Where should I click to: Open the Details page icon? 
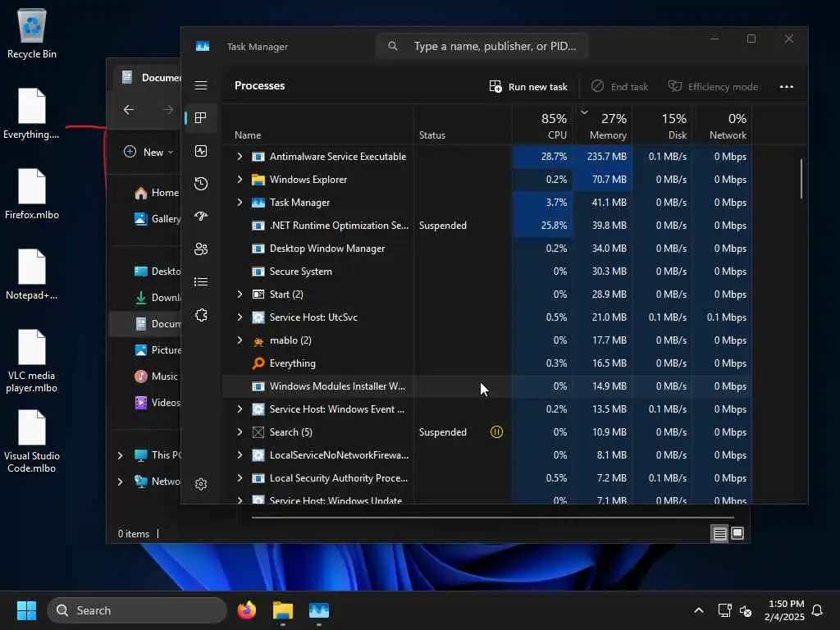click(201, 282)
